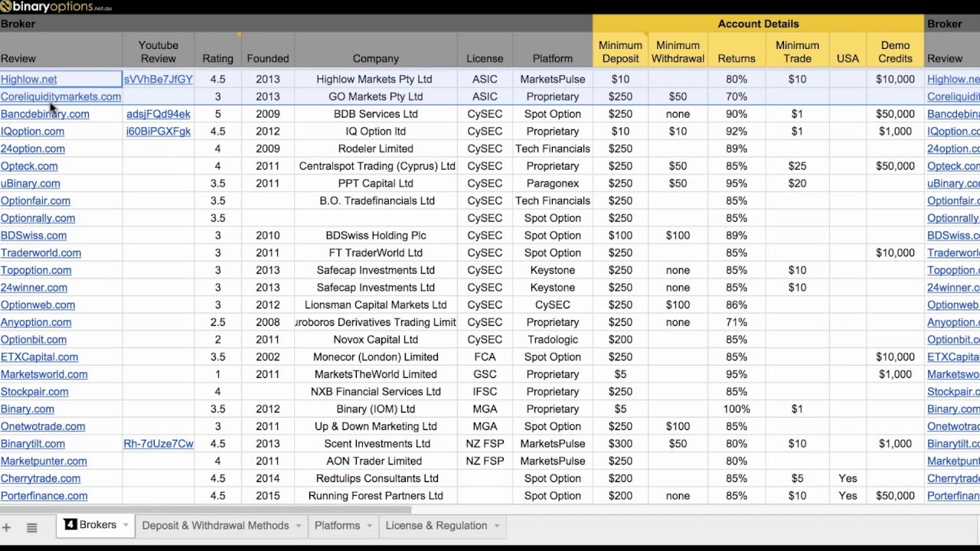Open the 24option.com link
980x551 pixels.
pyautogui.click(x=33, y=148)
